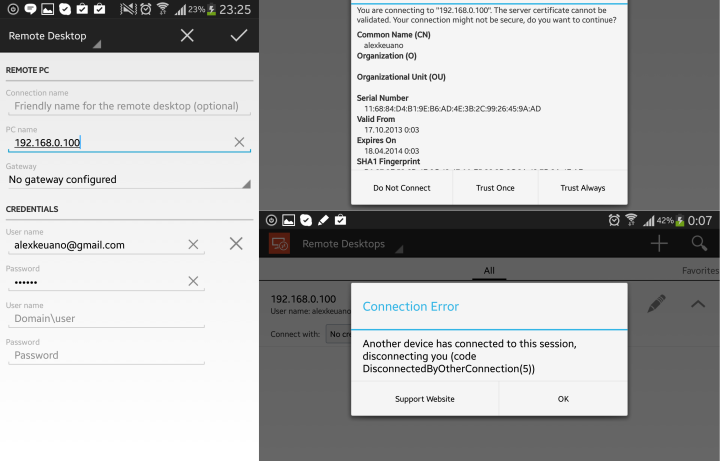Choose Do Not Connect
The width and height of the screenshot is (720, 461).
pyautogui.click(x=402, y=188)
